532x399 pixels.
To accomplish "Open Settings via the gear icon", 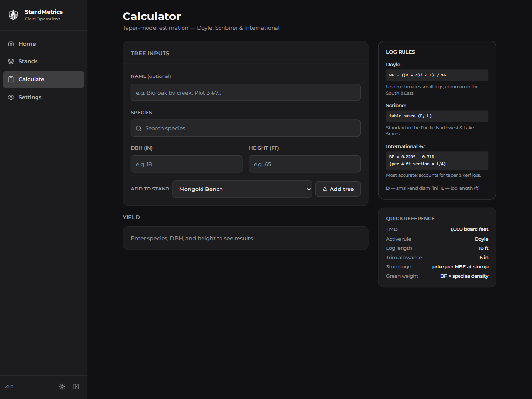I will [x=11, y=97].
